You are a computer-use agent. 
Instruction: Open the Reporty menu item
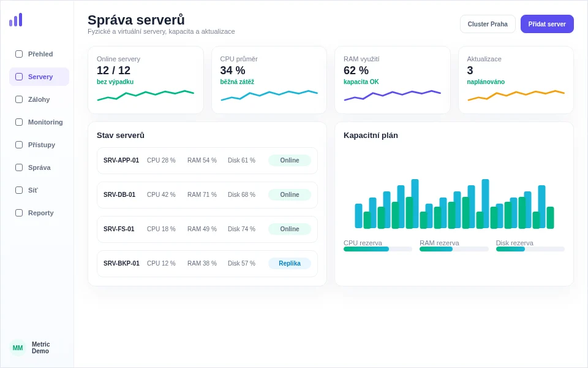coord(39,213)
